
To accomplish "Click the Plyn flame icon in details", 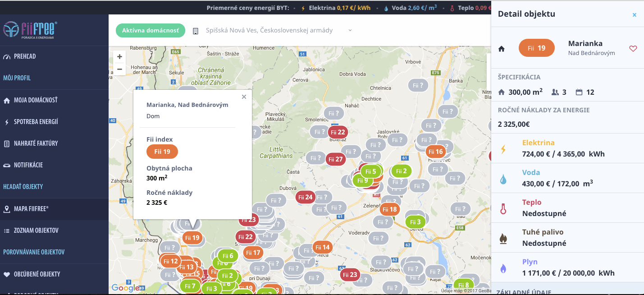I will point(503,268).
